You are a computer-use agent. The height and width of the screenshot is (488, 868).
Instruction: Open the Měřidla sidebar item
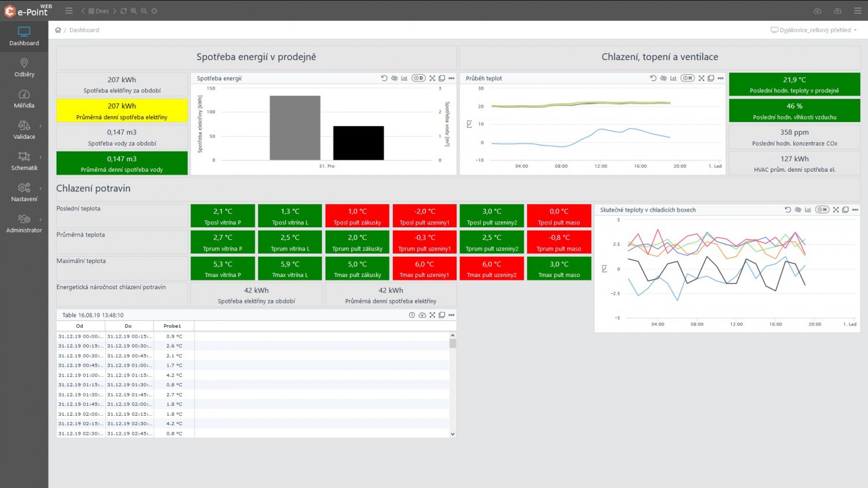pyautogui.click(x=24, y=99)
